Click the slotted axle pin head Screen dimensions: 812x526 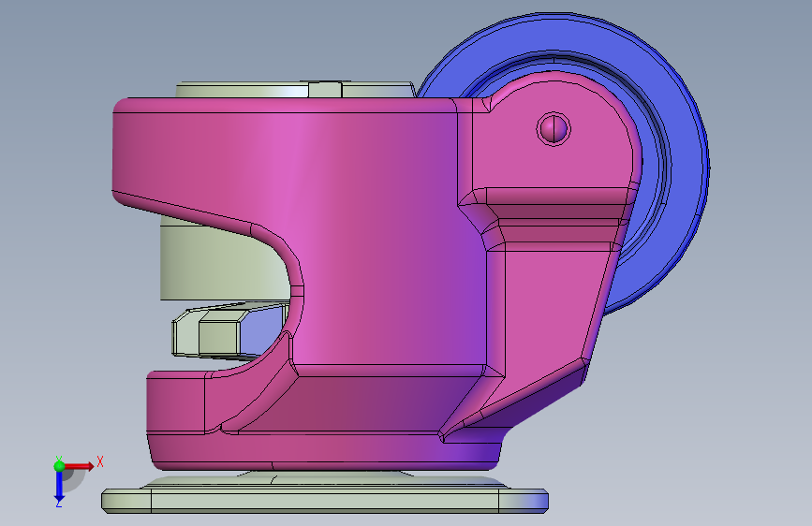pos(554,128)
